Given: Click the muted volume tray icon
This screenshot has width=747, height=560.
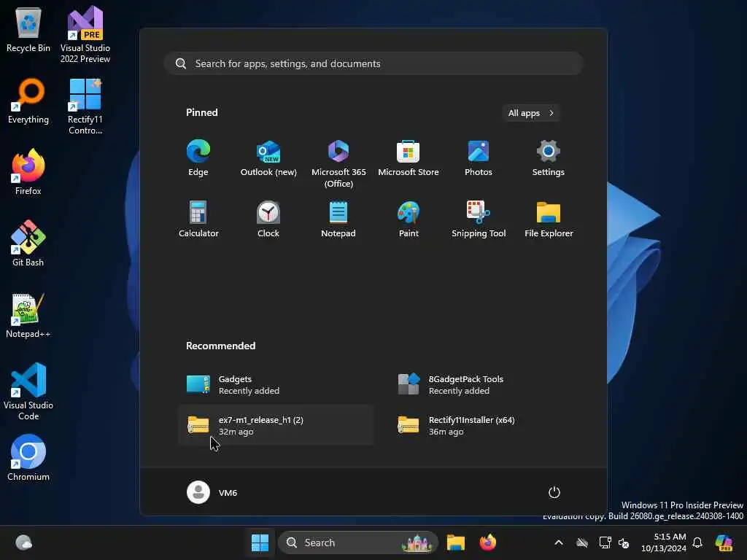Looking at the screenshot, I should (624, 542).
